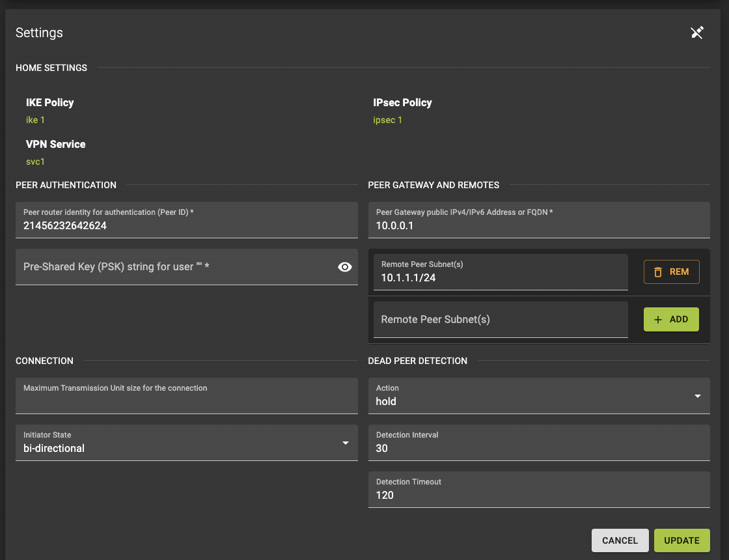Viewport: 729px width, 560px height.
Task: Edit the Detection Interval field
Action: pyautogui.click(x=539, y=443)
